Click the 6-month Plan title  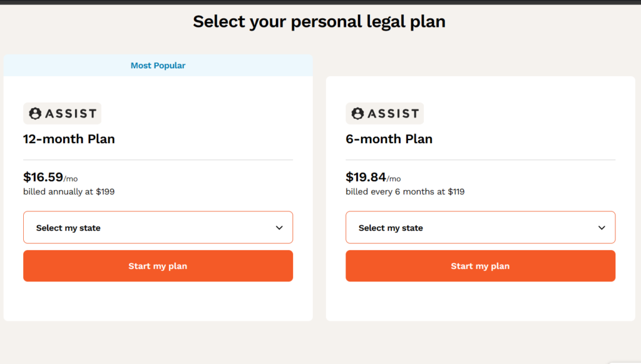click(389, 139)
